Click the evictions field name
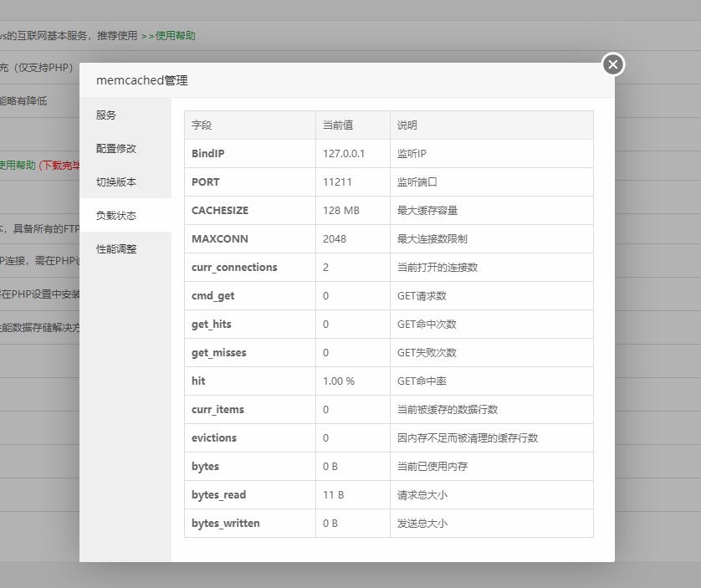 click(x=214, y=437)
